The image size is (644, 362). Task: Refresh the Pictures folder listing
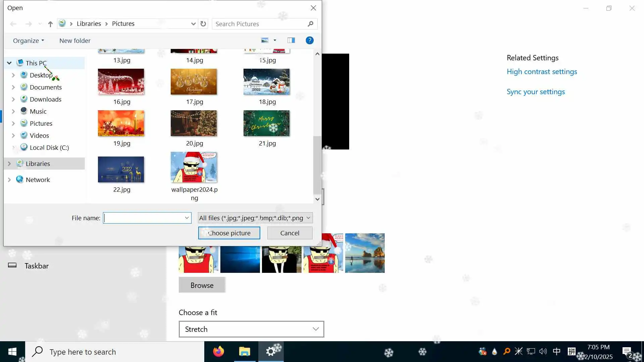coord(203,24)
